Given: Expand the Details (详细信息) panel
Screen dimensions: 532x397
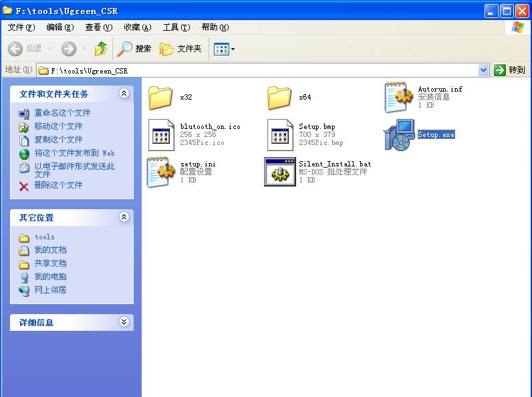Looking at the screenshot, I should pyautogui.click(x=124, y=321).
